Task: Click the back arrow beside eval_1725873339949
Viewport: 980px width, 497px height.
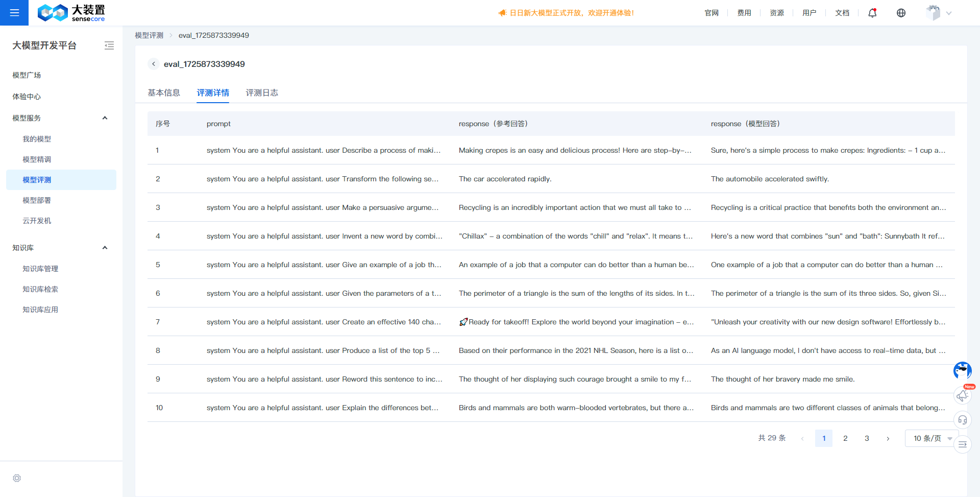Action: pyautogui.click(x=153, y=64)
